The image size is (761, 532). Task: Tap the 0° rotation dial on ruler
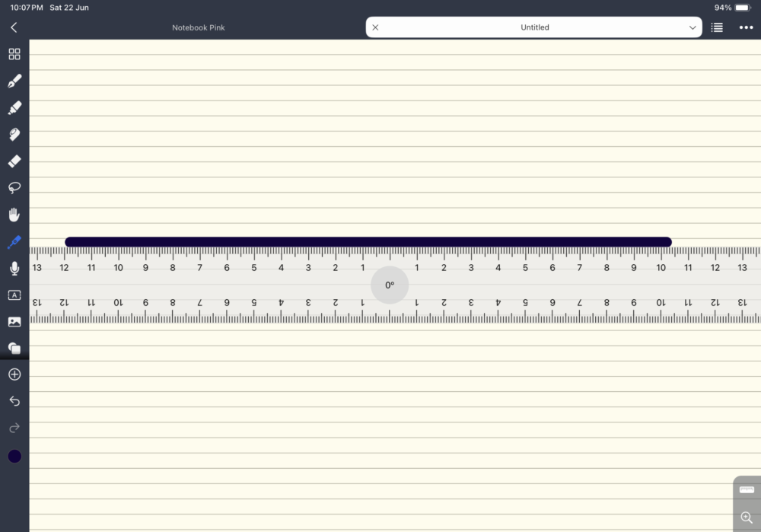click(390, 285)
